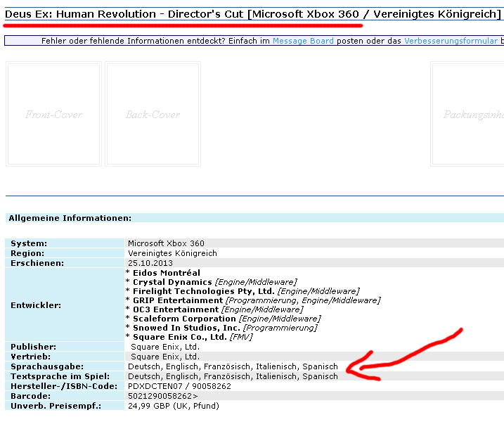The image size is (504, 422).
Task: Click the Back-Cover placeholder thumbnail
Action: (x=153, y=114)
